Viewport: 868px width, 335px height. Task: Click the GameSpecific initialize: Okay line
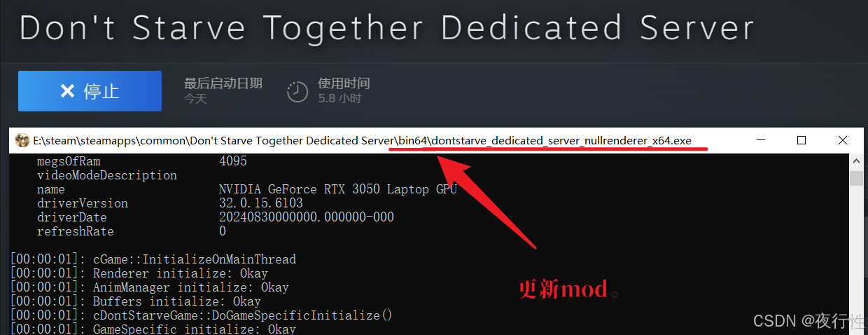(x=153, y=329)
